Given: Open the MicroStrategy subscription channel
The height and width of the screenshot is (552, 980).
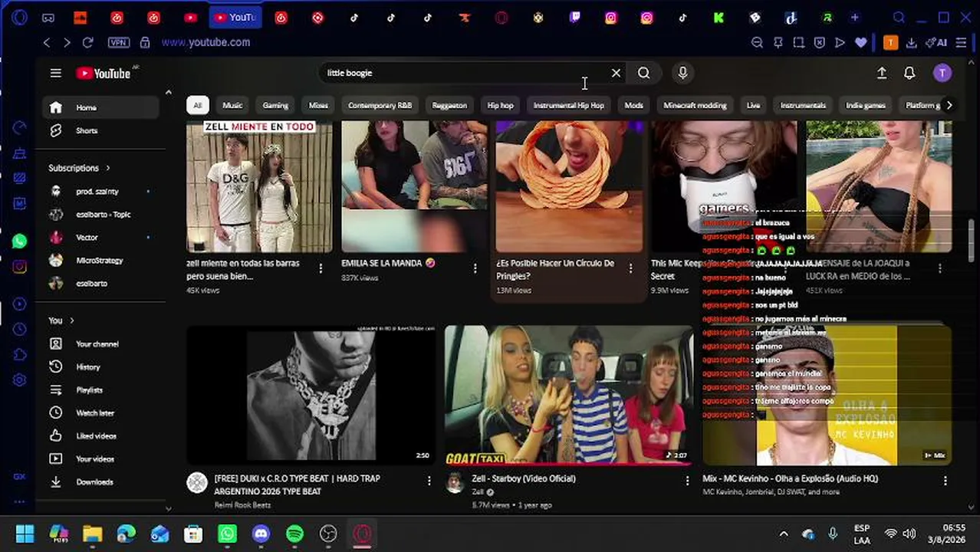Looking at the screenshot, I should pos(100,261).
